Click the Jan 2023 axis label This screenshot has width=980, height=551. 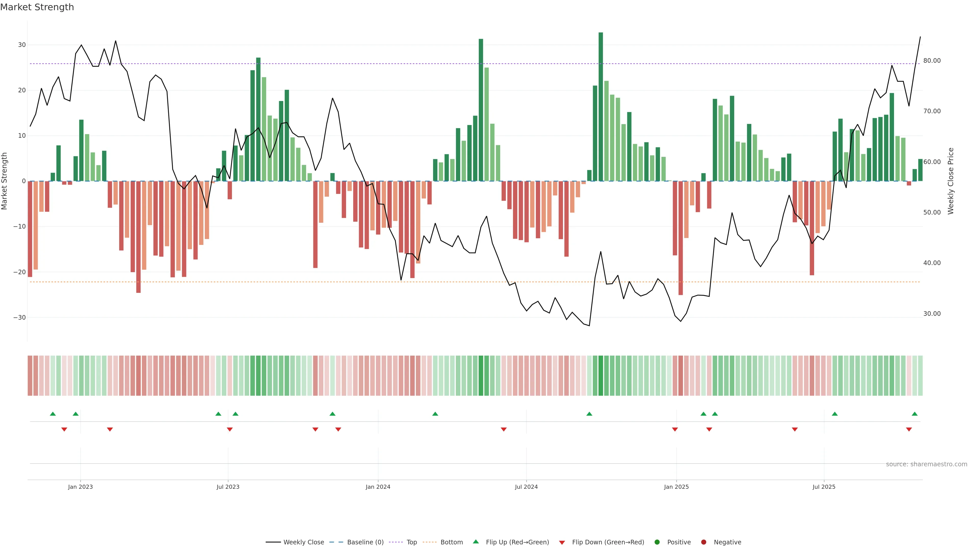[80, 487]
